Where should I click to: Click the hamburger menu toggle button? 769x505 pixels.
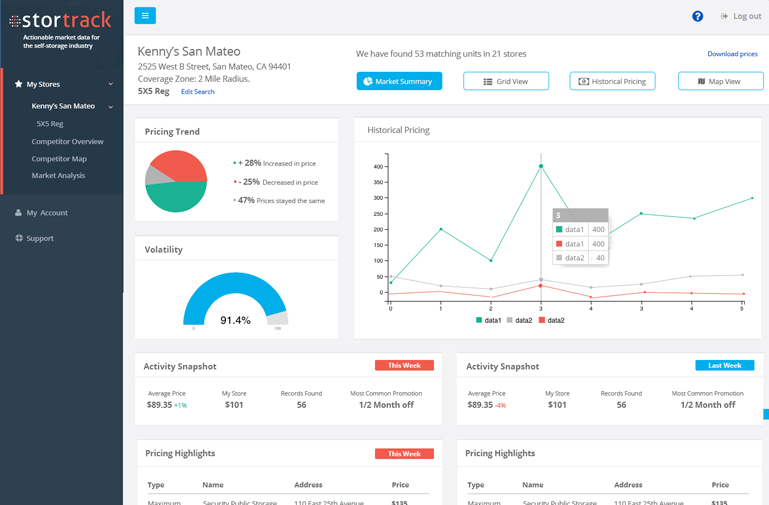[145, 16]
